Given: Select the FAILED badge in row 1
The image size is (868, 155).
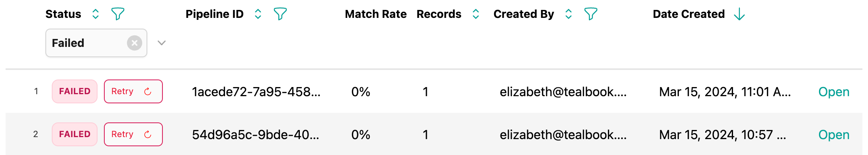Looking at the screenshot, I should point(75,91).
